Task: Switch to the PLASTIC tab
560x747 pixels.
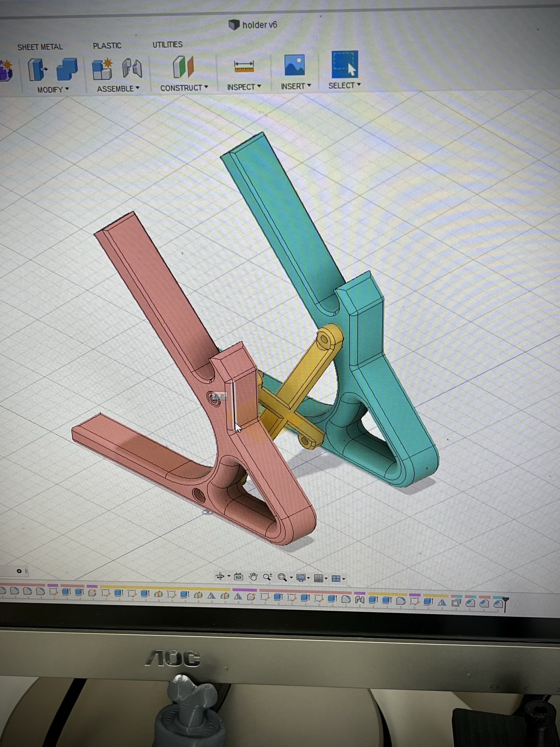Action: tap(107, 46)
